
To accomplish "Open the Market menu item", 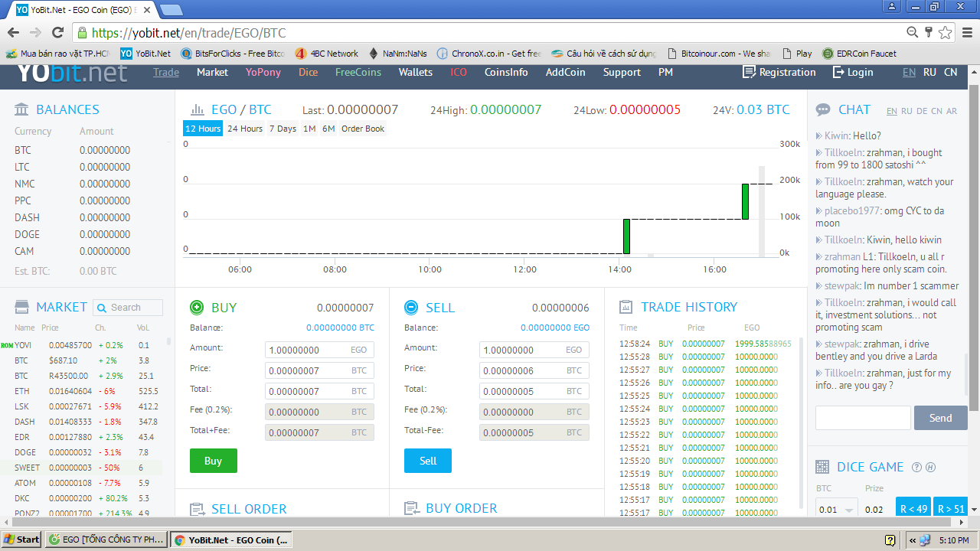I will (212, 72).
